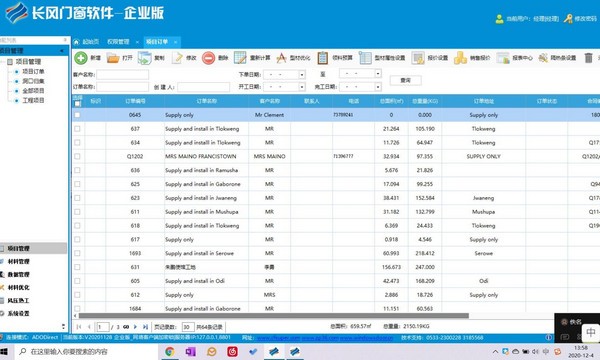The image size is (600, 360).
Task: Click the 修改密码 key icon
Action: click(568, 18)
